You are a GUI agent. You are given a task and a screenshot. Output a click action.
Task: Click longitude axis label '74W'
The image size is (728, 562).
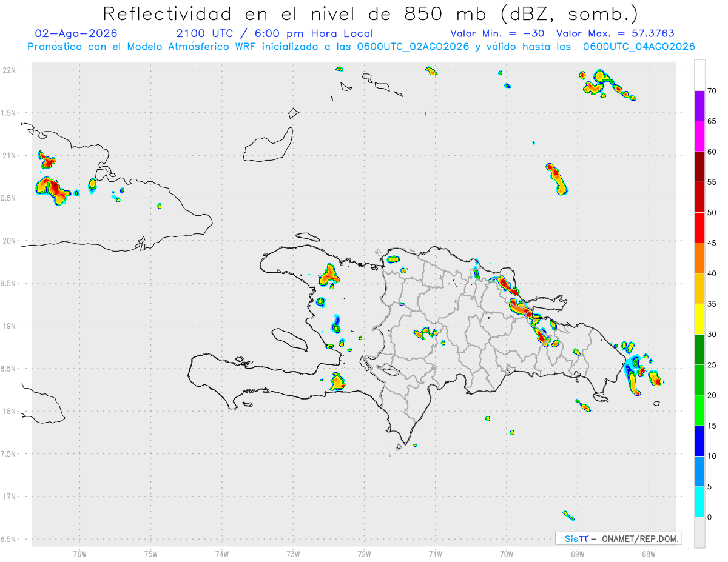tap(222, 554)
